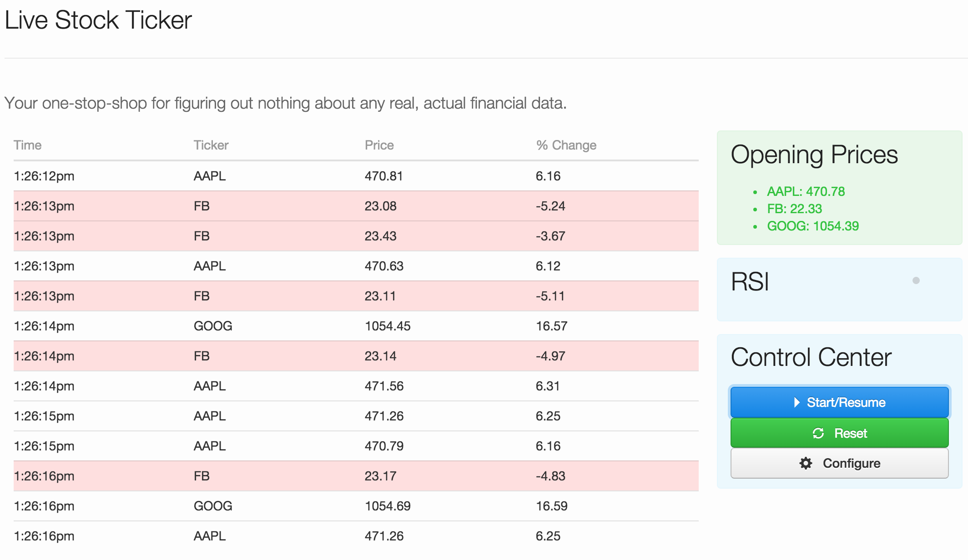Click the % Change column header

(x=566, y=145)
